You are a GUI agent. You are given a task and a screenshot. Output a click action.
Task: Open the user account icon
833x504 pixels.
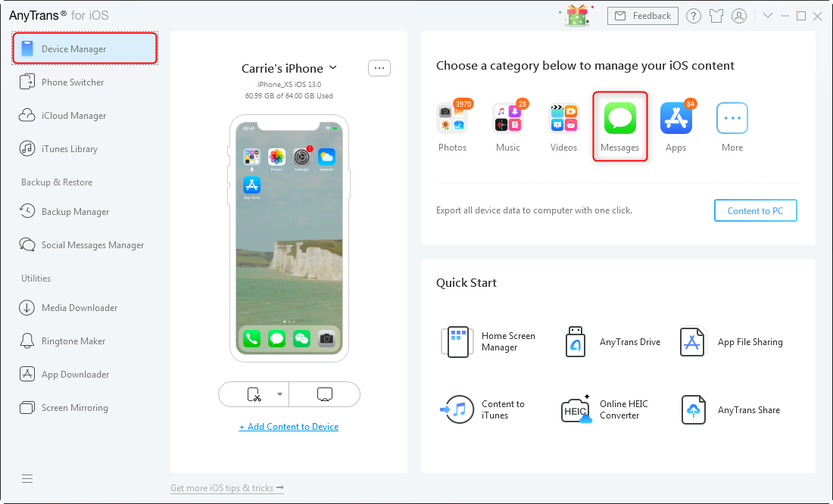tap(739, 16)
